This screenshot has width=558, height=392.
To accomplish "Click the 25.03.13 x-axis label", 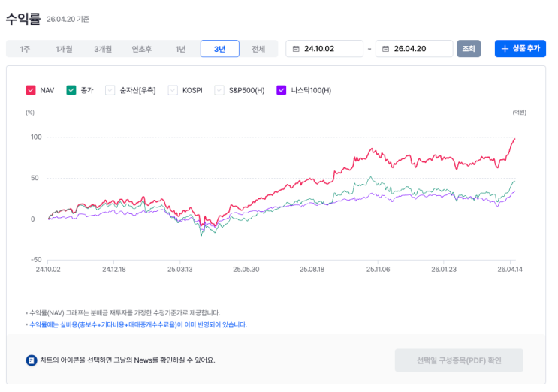I will 180,270.
